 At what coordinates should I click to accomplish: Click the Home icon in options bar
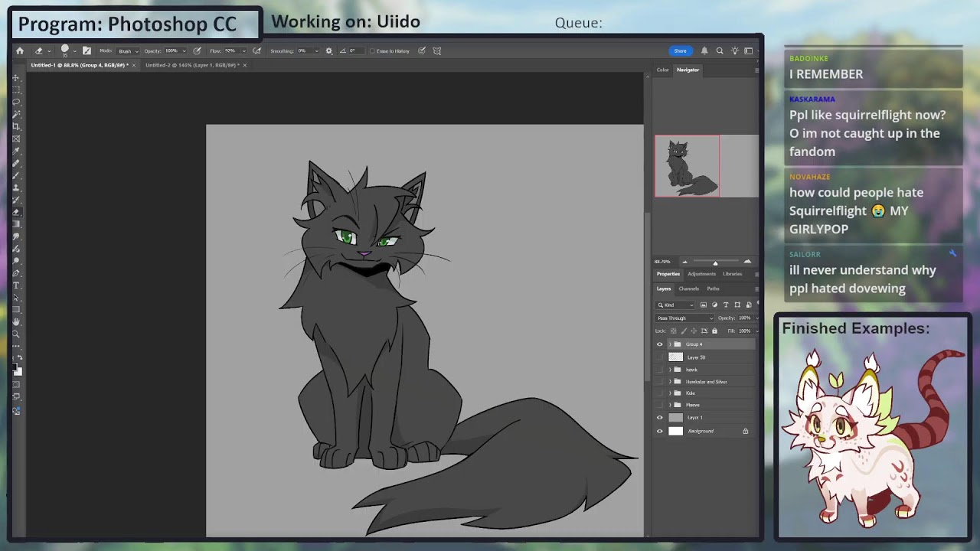tap(20, 51)
